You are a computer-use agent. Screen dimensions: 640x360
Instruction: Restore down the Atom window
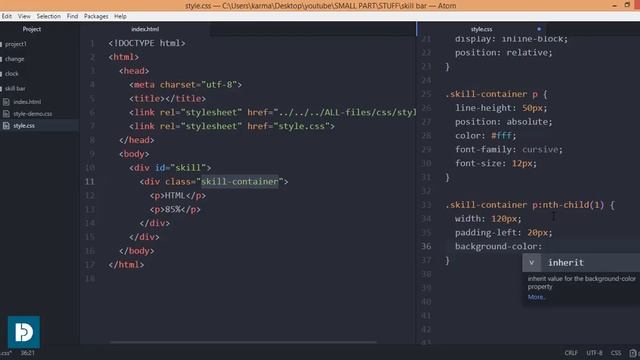tap(627, 5)
